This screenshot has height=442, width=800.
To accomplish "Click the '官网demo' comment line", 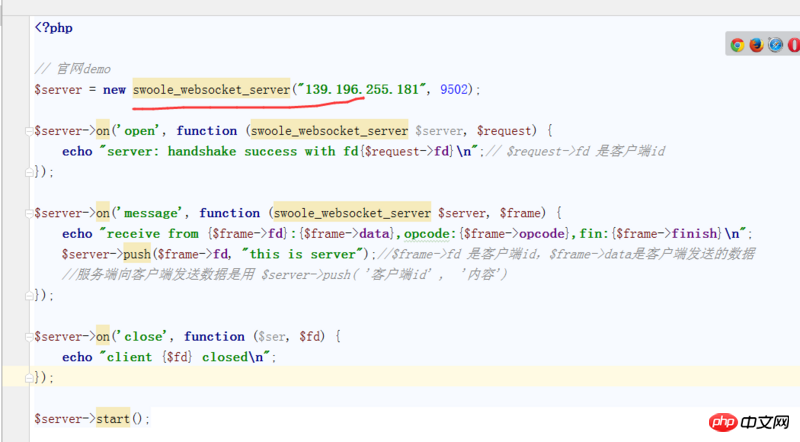I will pyautogui.click(x=72, y=69).
